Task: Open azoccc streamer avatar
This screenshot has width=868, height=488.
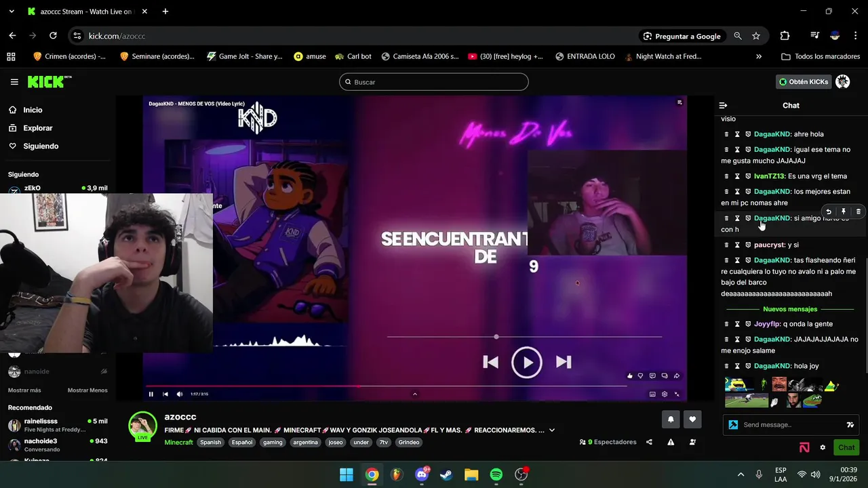Action: pos(143,426)
